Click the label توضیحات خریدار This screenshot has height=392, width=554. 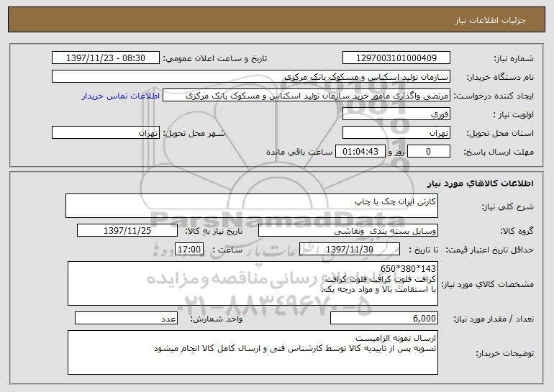(x=504, y=352)
